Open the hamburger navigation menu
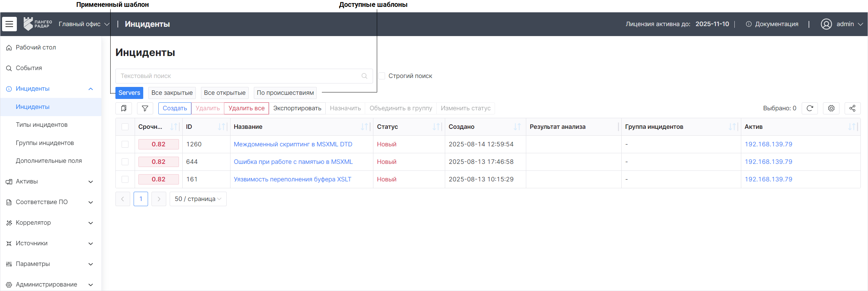 9,24
